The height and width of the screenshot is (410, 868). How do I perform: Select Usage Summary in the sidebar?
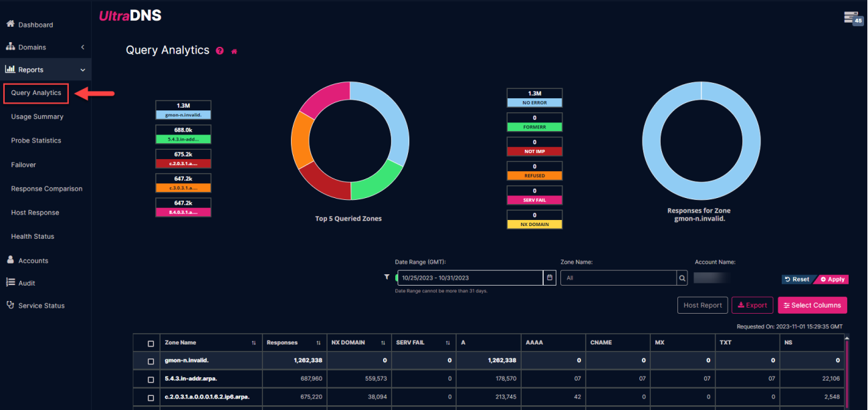36,116
